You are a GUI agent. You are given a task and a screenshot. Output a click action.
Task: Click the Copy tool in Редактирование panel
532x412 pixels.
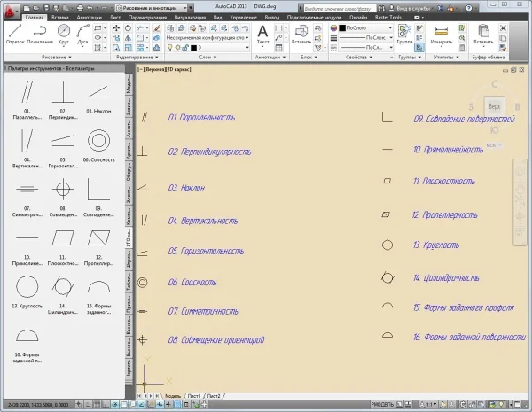point(116,38)
